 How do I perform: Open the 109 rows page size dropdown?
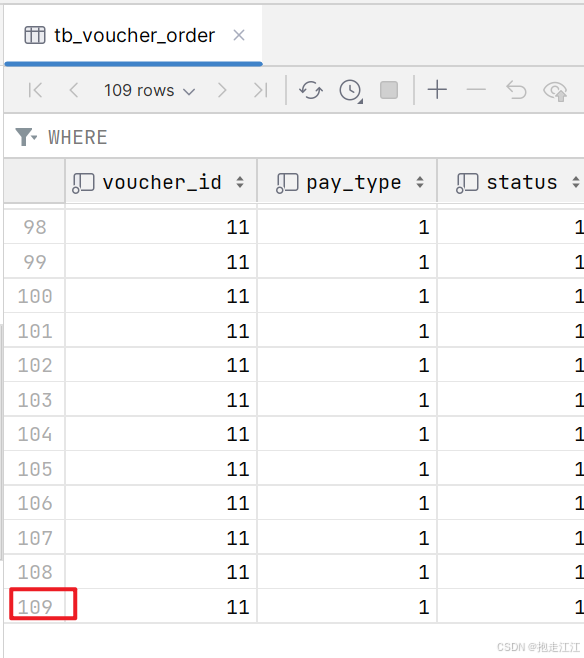pos(150,91)
